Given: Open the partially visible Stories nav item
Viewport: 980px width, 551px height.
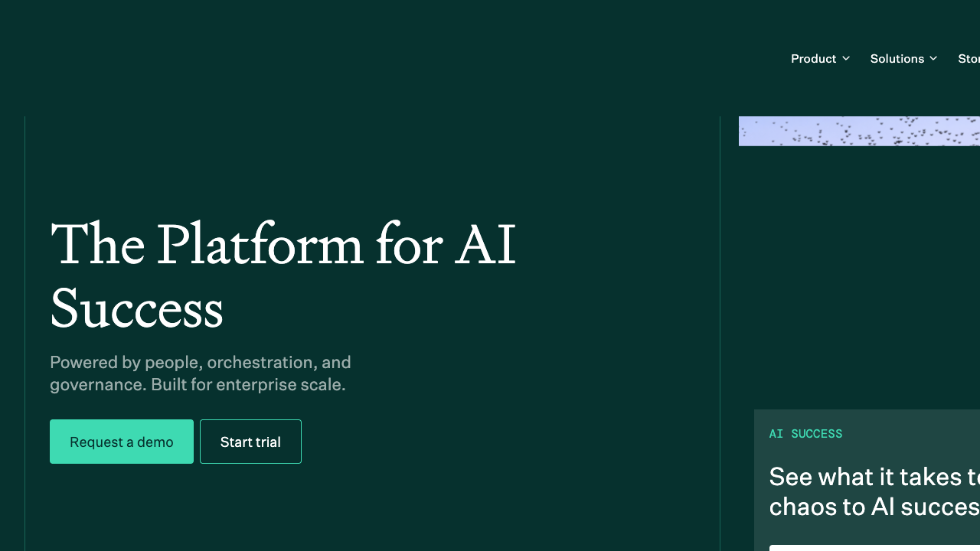Looking at the screenshot, I should [x=969, y=58].
